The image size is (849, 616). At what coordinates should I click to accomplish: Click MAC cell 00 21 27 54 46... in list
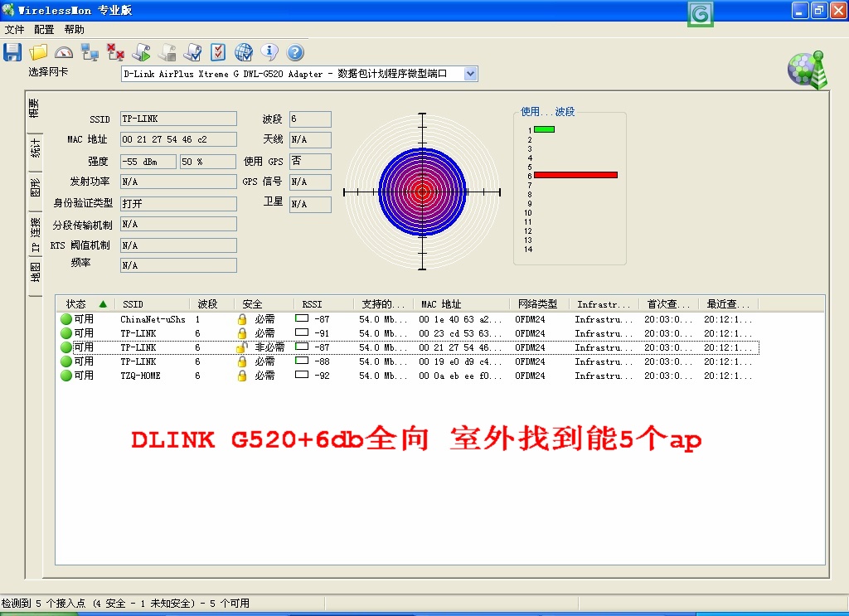pos(460,347)
